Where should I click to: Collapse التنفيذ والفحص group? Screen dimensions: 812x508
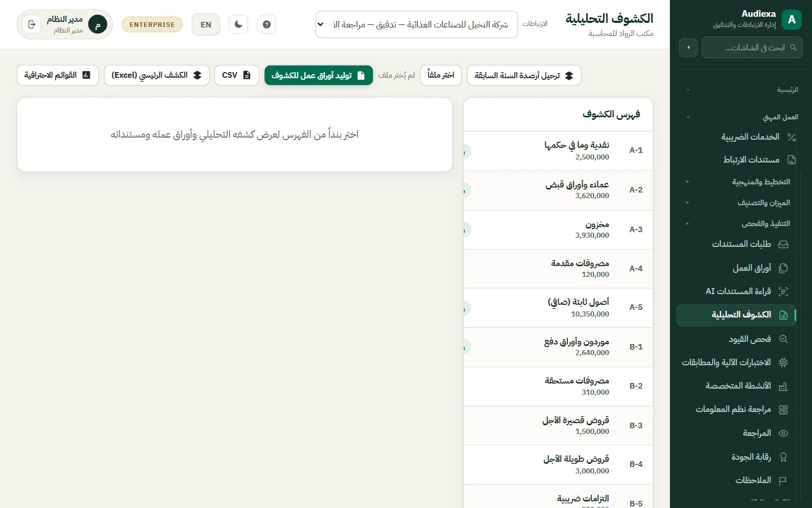click(738, 224)
